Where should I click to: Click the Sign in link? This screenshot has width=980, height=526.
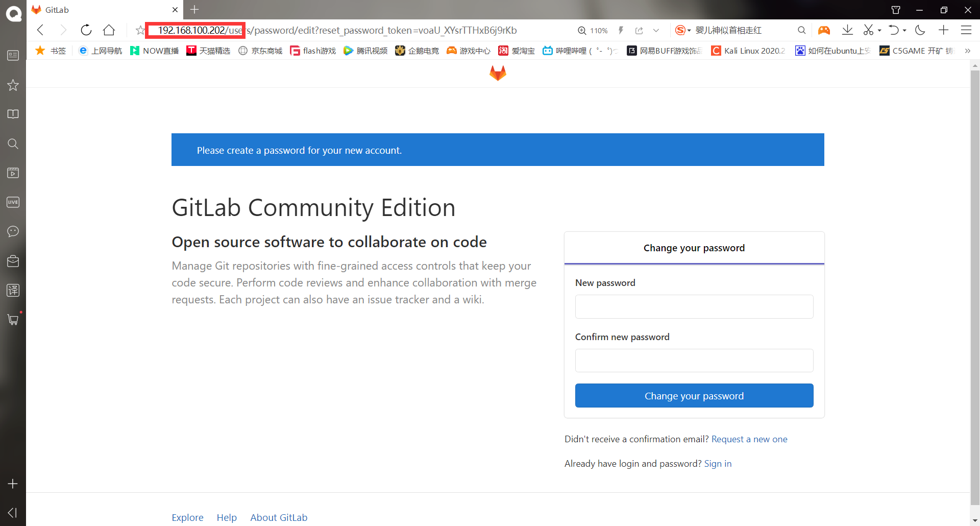[718, 464]
